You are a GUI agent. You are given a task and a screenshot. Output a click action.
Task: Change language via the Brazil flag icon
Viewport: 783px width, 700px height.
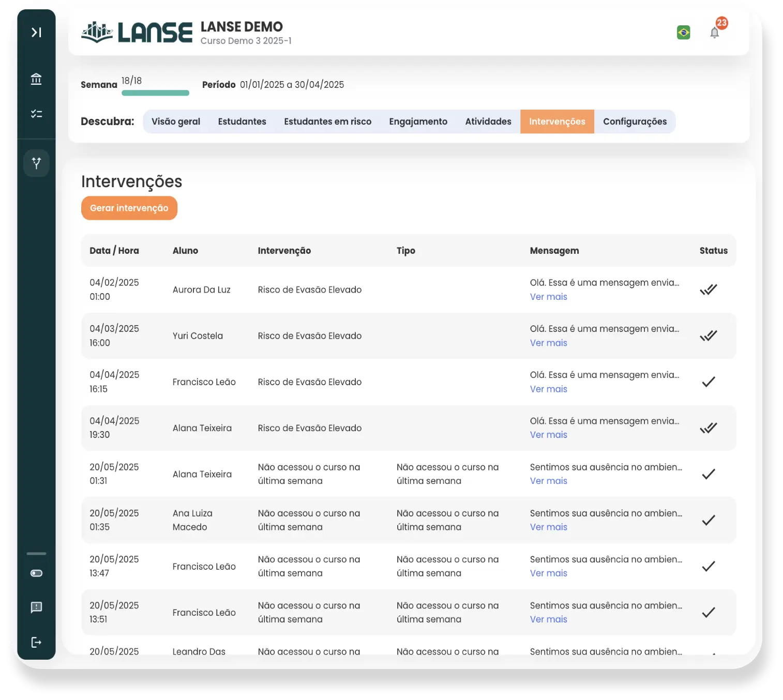click(x=683, y=33)
